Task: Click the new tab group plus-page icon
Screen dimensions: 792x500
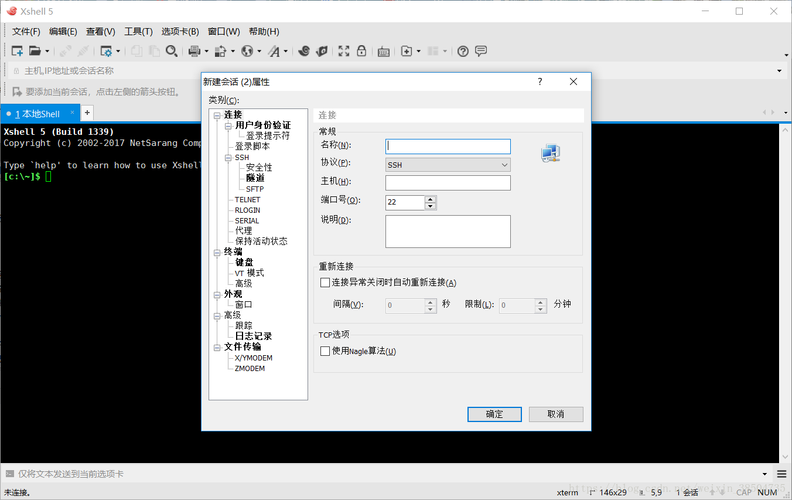Action: point(406,51)
